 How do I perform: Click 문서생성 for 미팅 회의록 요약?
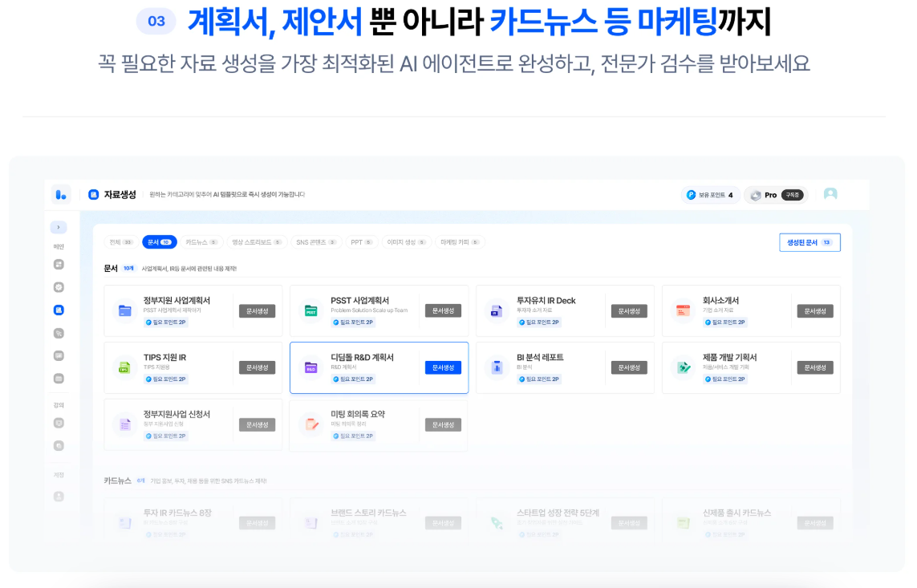[443, 425]
